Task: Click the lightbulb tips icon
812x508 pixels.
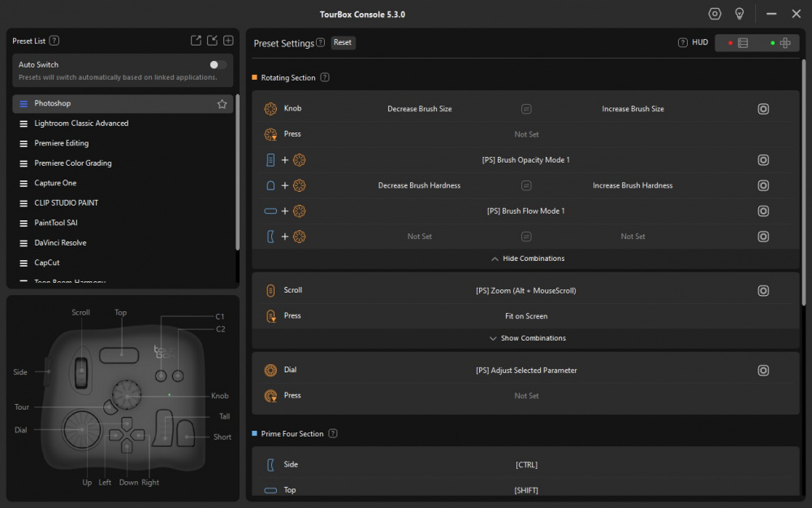Action: 740,14
